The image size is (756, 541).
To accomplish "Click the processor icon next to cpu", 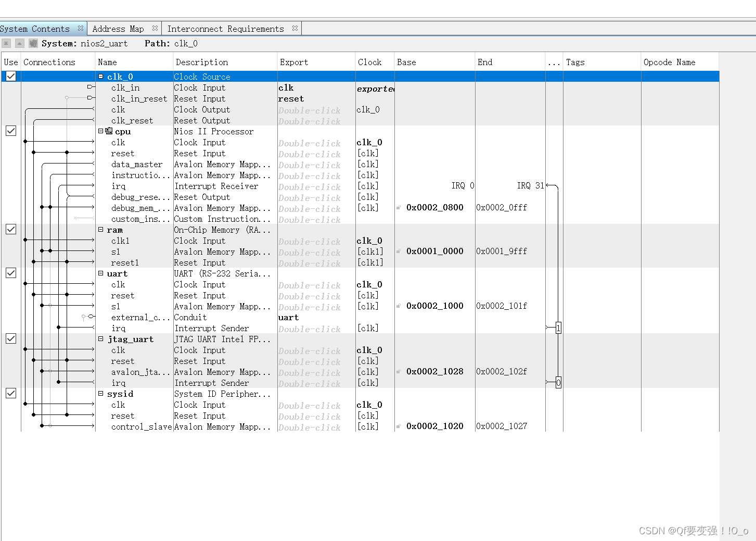I will (109, 131).
